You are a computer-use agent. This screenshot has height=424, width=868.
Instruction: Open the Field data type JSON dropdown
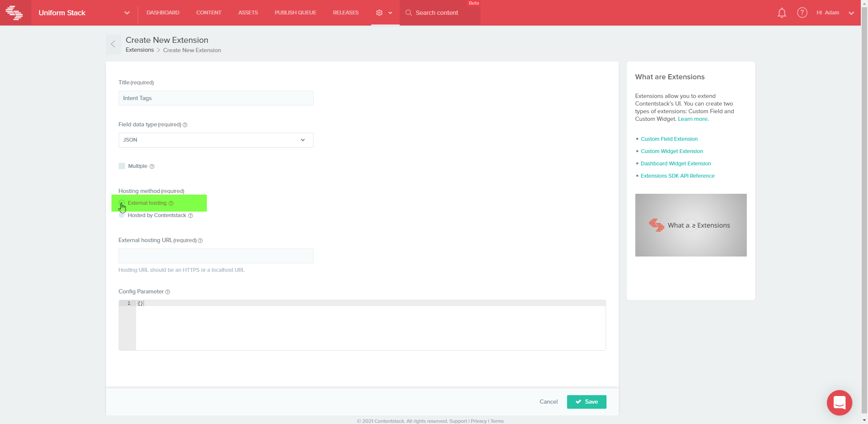coord(216,140)
